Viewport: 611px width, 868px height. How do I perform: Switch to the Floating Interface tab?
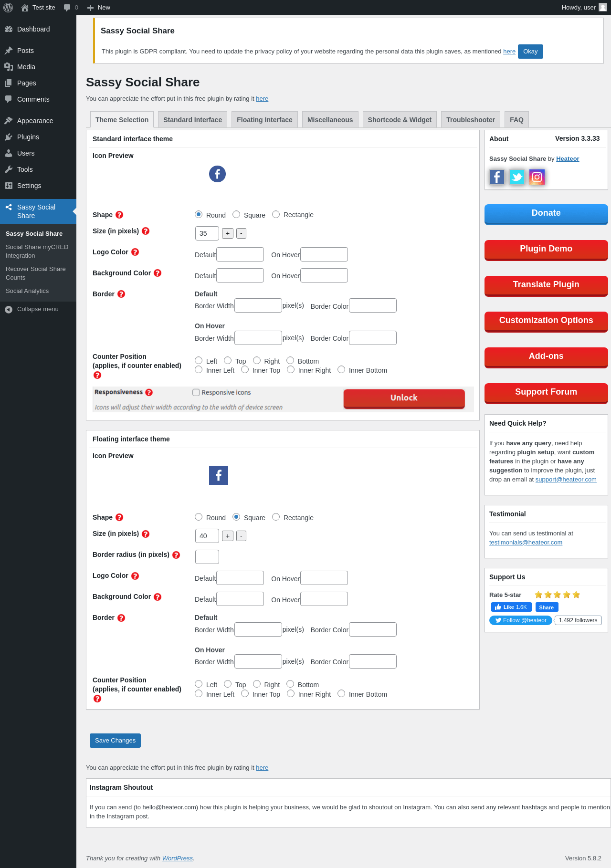(x=264, y=120)
